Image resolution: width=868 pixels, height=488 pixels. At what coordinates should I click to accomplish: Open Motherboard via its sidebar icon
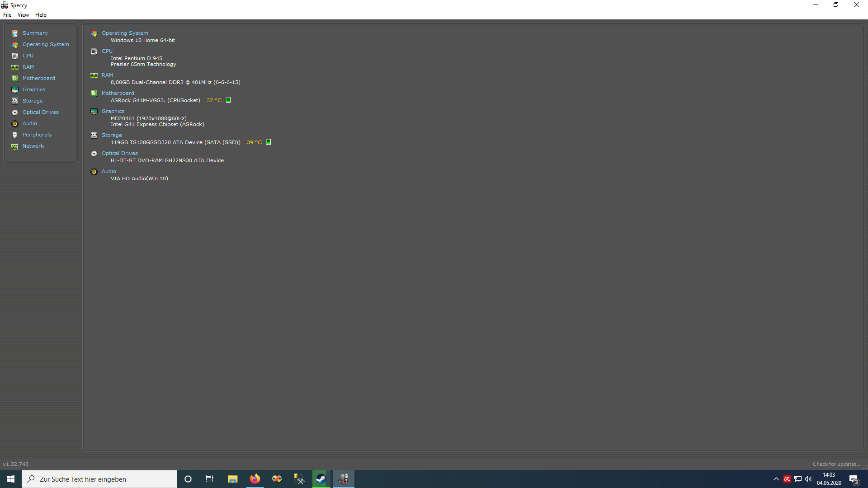(x=15, y=78)
